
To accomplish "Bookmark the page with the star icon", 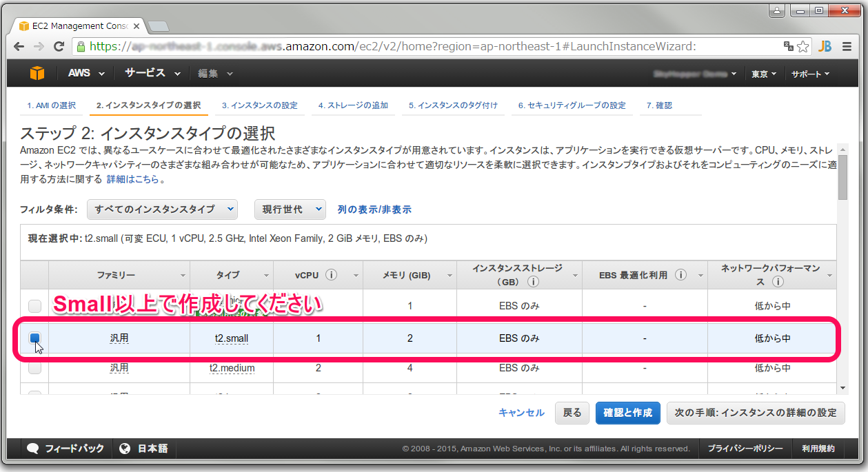I will [803, 47].
